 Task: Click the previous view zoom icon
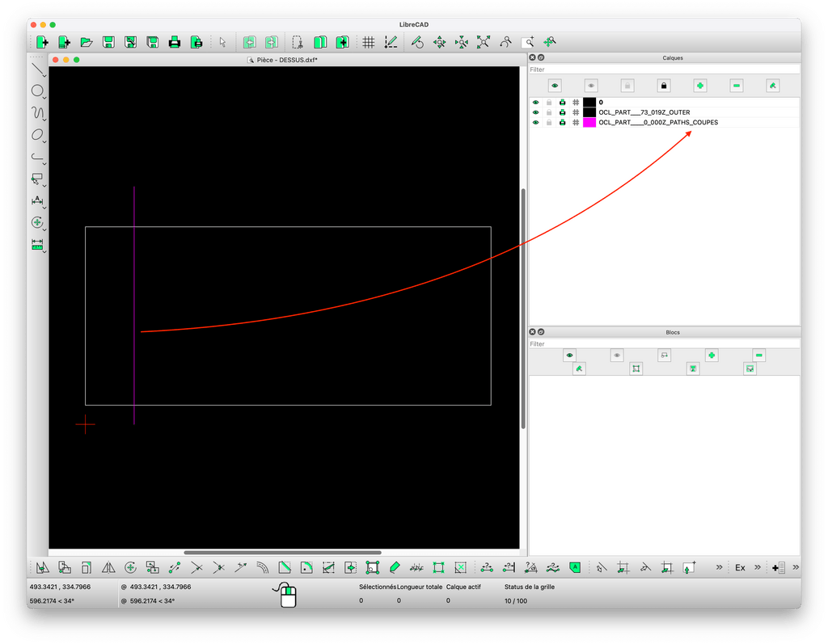pyautogui.click(x=506, y=42)
